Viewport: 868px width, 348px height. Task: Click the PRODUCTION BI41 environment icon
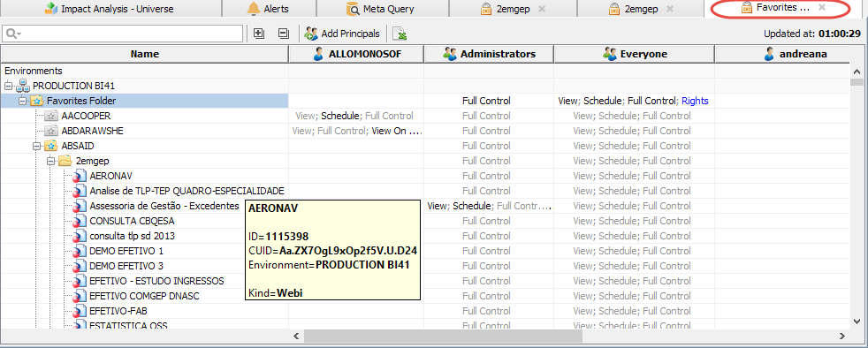tap(23, 86)
